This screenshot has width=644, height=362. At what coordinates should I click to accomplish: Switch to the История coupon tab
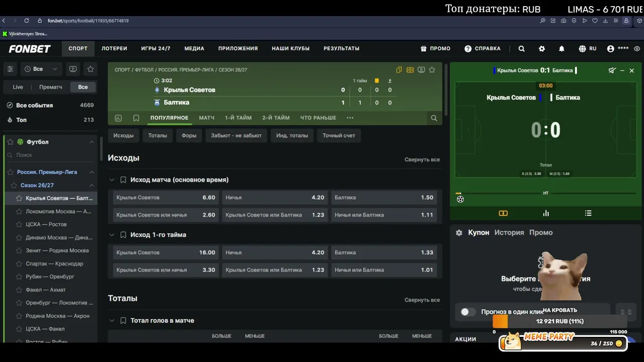pos(509,233)
